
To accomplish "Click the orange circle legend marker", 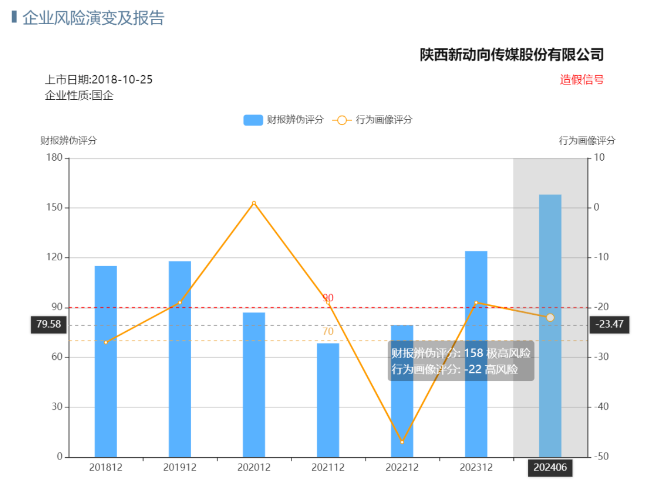I will tap(342, 120).
